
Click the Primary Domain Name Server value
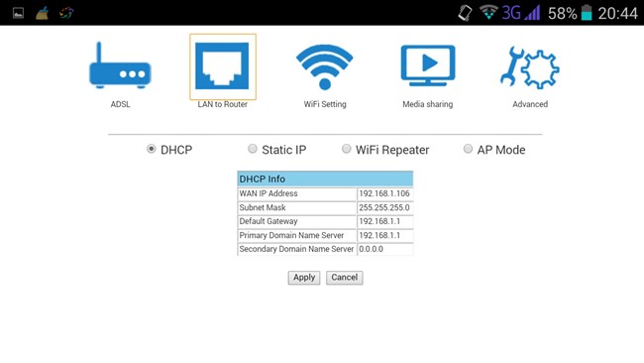(379, 236)
